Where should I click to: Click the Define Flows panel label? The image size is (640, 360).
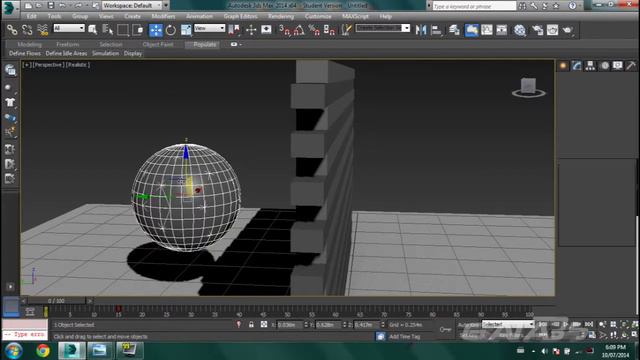point(25,53)
